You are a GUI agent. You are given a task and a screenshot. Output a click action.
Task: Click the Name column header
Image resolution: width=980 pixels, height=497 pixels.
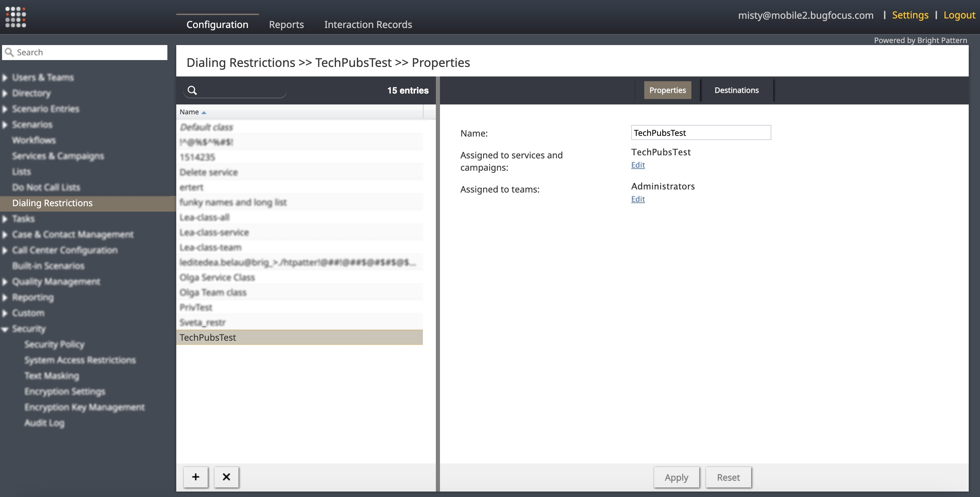click(x=300, y=112)
